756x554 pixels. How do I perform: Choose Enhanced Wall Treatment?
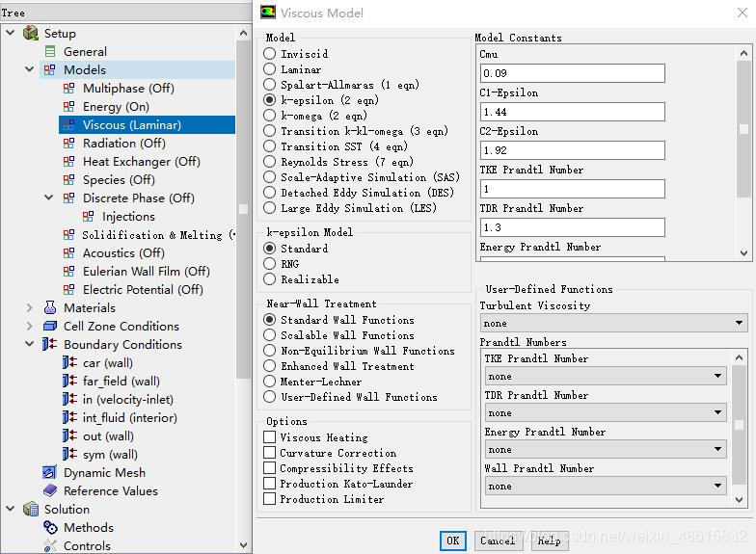pos(270,366)
